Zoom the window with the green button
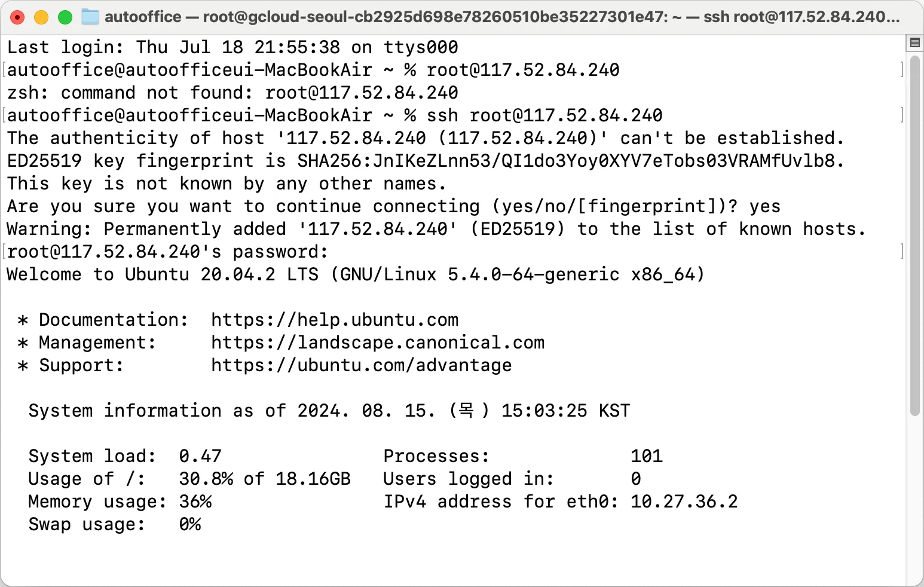Viewport: 924px width, 587px height. 65,17
